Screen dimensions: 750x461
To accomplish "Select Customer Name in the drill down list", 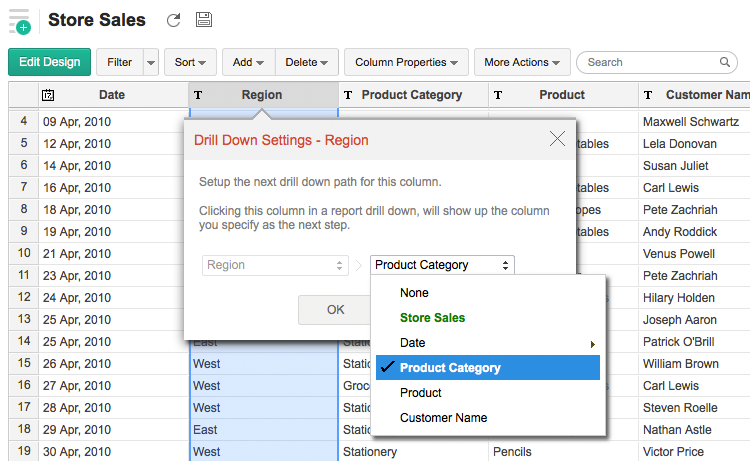I will [x=443, y=418].
